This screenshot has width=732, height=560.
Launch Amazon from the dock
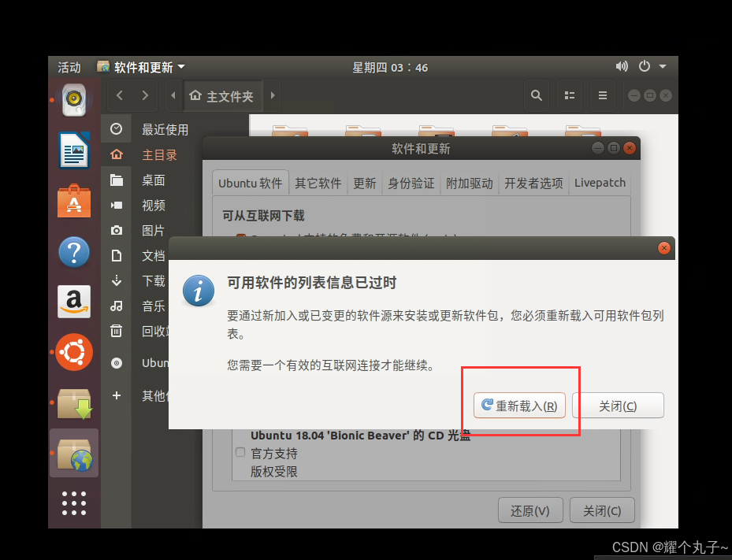[74, 302]
